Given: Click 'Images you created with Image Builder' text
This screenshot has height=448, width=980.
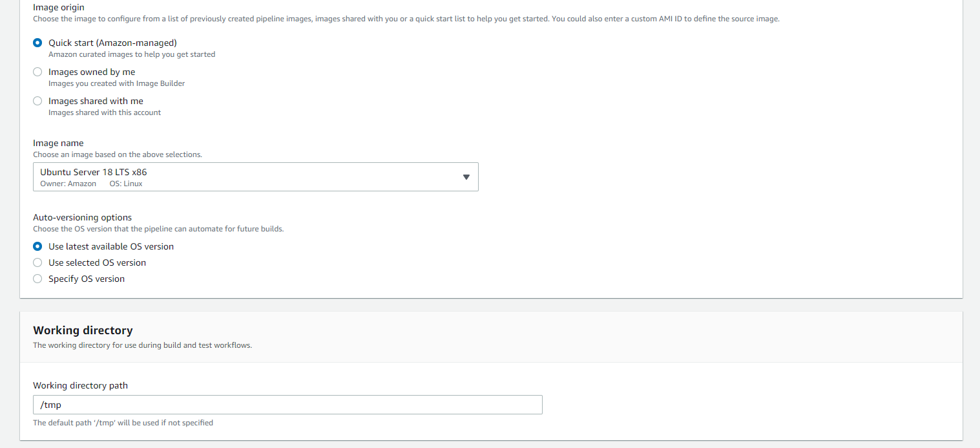Looking at the screenshot, I should [x=116, y=83].
